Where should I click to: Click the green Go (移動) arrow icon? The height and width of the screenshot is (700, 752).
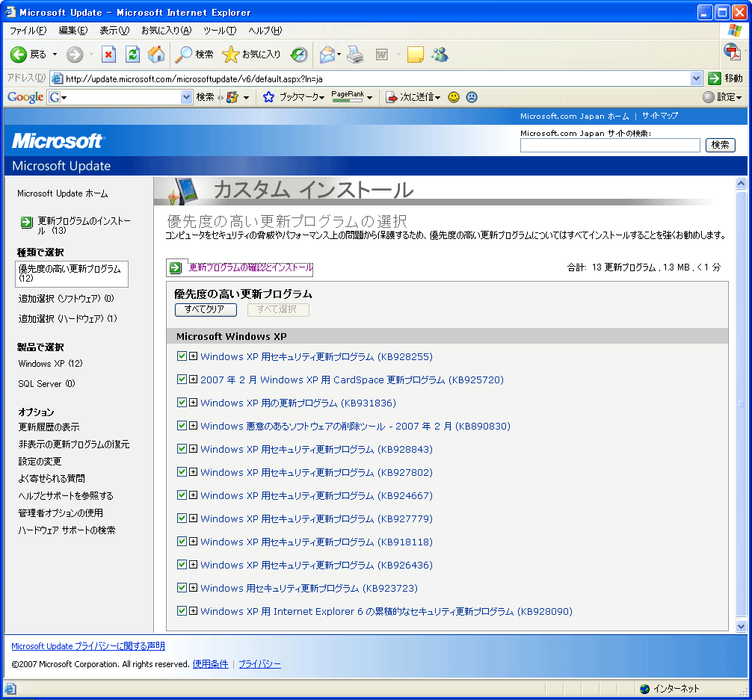[715, 78]
